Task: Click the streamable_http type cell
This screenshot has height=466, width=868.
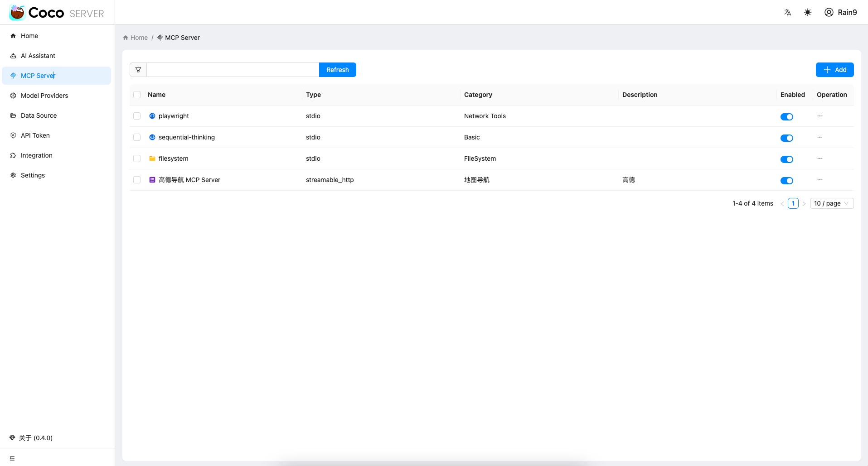Action: (x=330, y=180)
